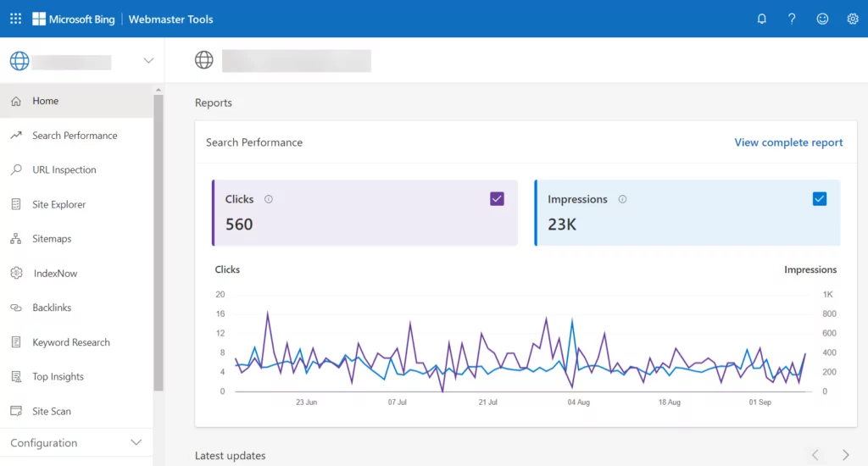Click the blurred site name field in sidebar
Viewport: 868px width, 466px height.
click(x=71, y=62)
